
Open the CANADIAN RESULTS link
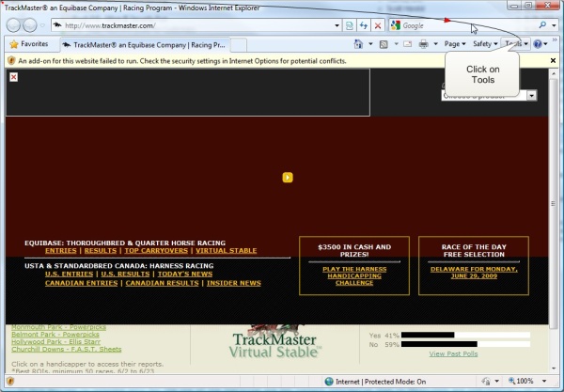[162, 283]
